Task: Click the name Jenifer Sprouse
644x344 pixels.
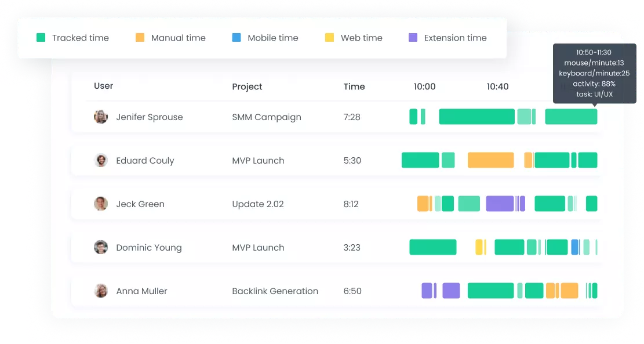Action: pyautogui.click(x=150, y=117)
